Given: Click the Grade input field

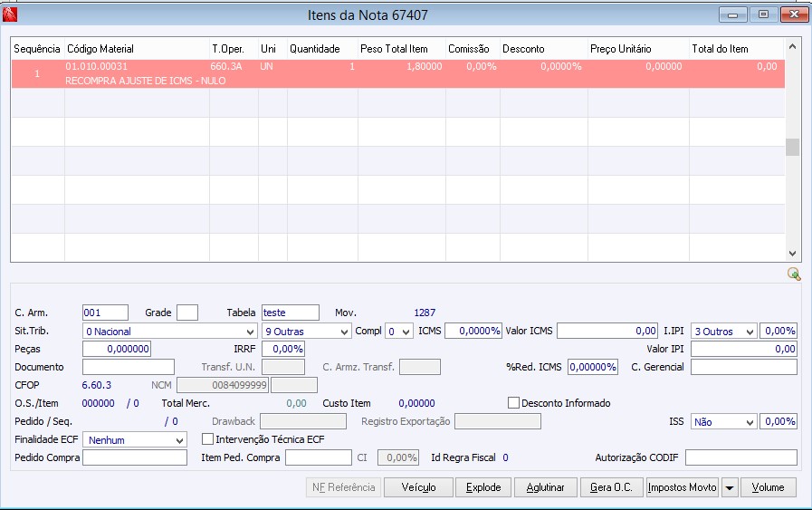Looking at the screenshot, I should (187, 313).
